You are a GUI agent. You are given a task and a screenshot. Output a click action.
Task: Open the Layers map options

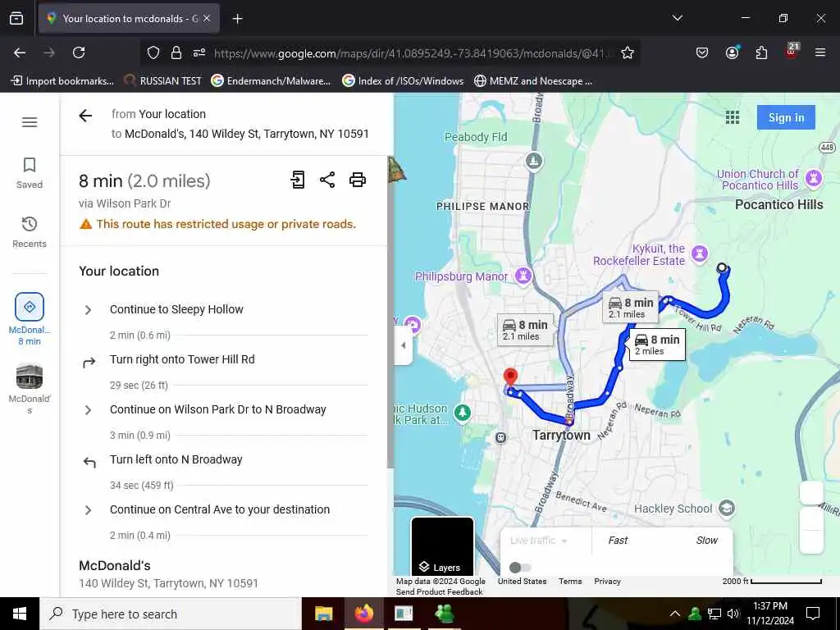(x=442, y=546)
